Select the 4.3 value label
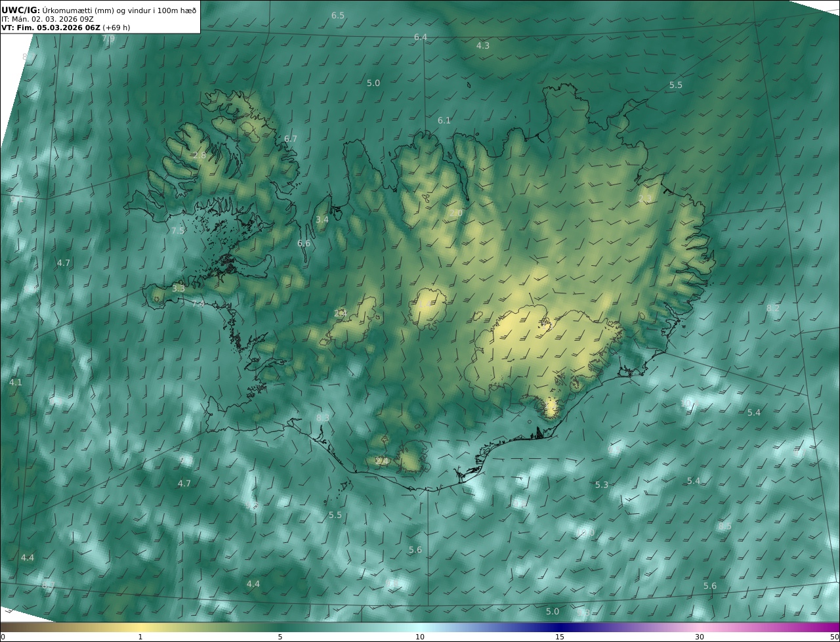The width and height of the screenshot is (840, 642). point(483,46)
